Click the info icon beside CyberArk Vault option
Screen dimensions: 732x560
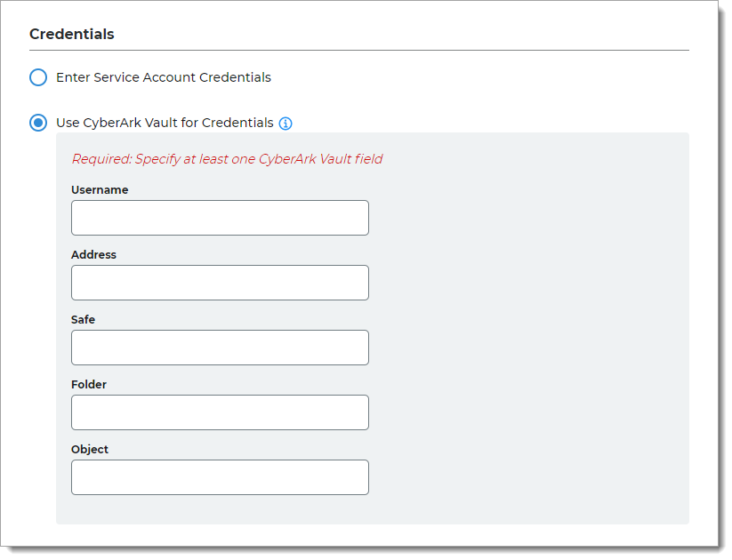click(x=286, y=124)
